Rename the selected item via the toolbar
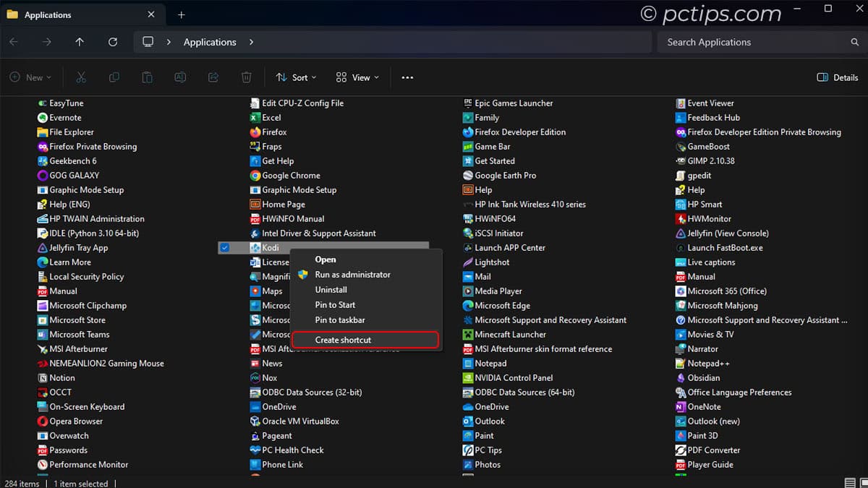 pos(180,77)
